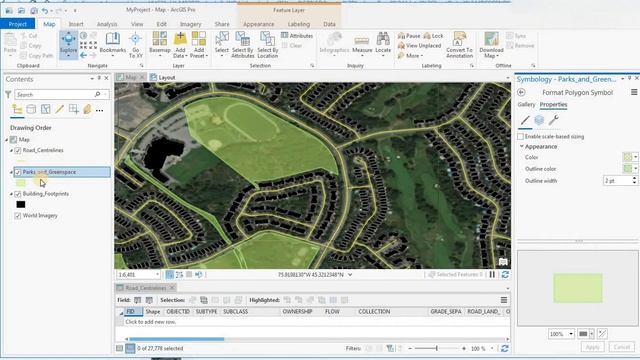The width and height of the screenshot is (640, 360).
Task: List by Selection in Contents
Action: pyautogui.click(x=45, y=109)
